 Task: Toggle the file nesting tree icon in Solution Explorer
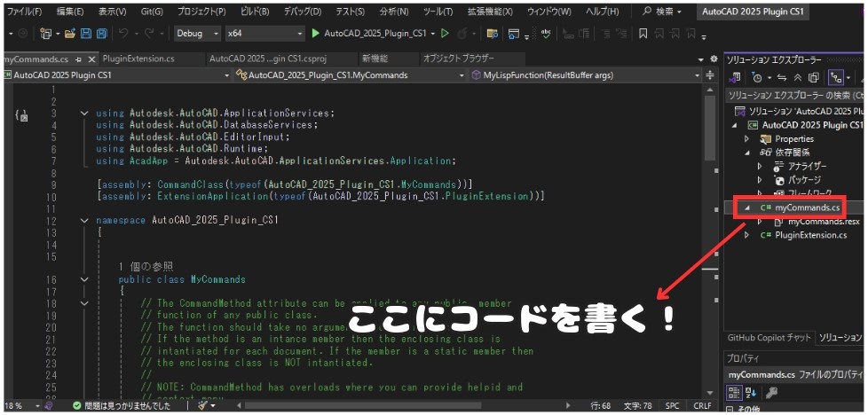(835, 77)
